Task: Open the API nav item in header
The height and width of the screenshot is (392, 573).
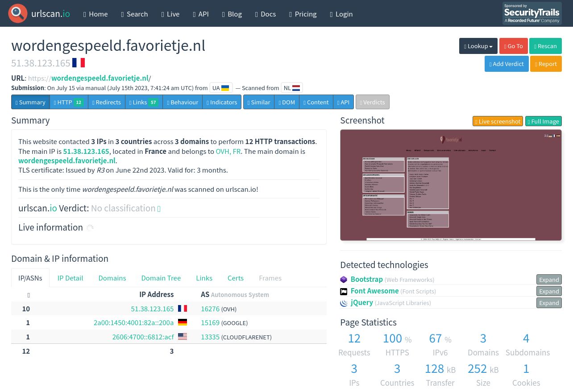Action: (x=201, y=14)
